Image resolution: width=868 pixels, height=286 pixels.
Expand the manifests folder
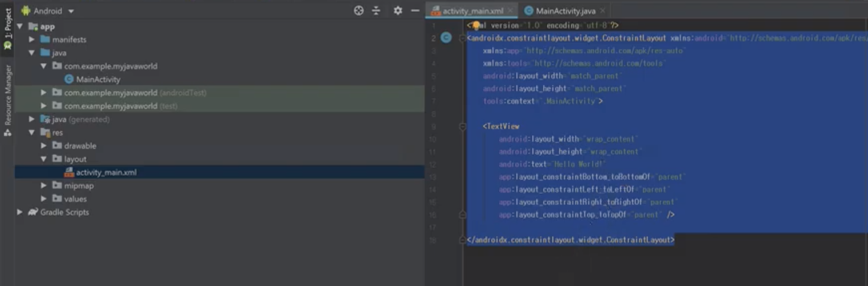pyautogui.click(x=32, y=39)
